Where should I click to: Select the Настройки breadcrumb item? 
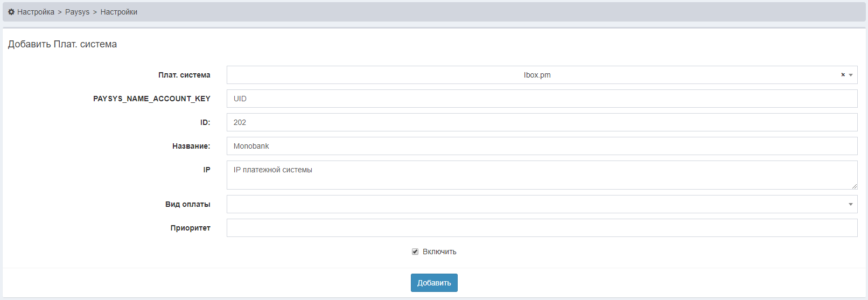coord(118,12)
